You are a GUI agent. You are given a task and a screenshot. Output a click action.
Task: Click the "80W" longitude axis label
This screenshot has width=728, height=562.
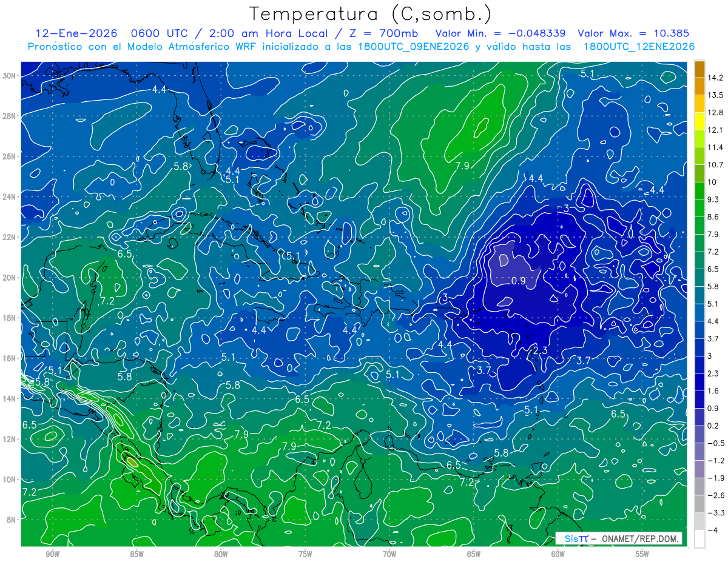click(x=221, y=554)
